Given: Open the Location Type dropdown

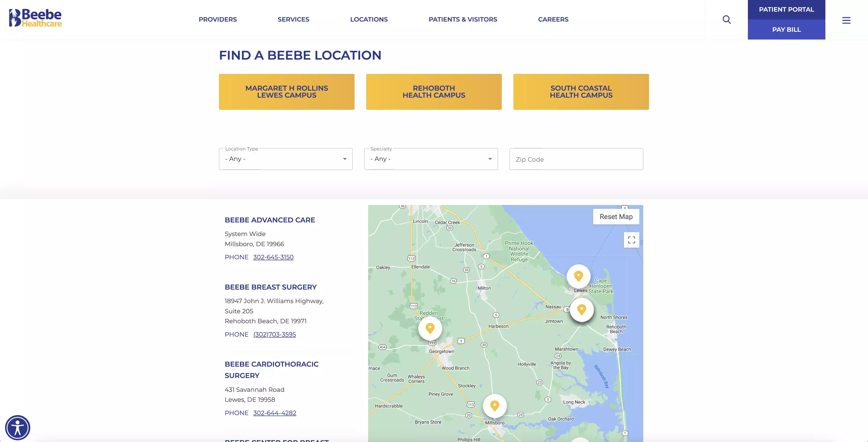Looking at the screenshot, I should (285, 159).
